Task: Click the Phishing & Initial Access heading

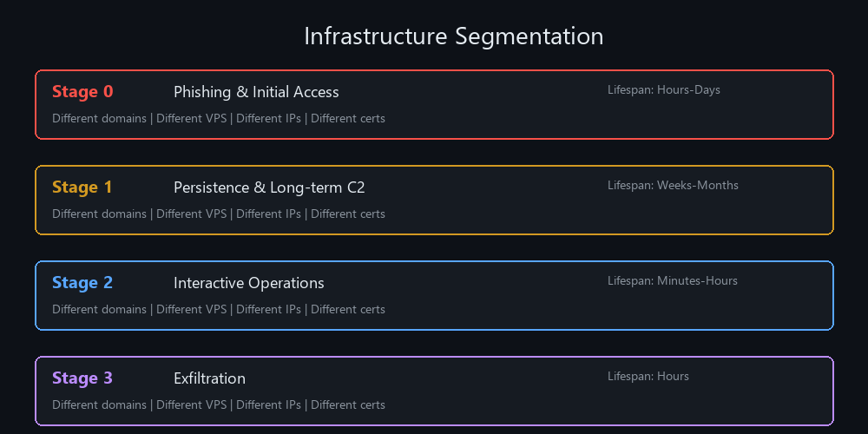Action: pos(256,92)
